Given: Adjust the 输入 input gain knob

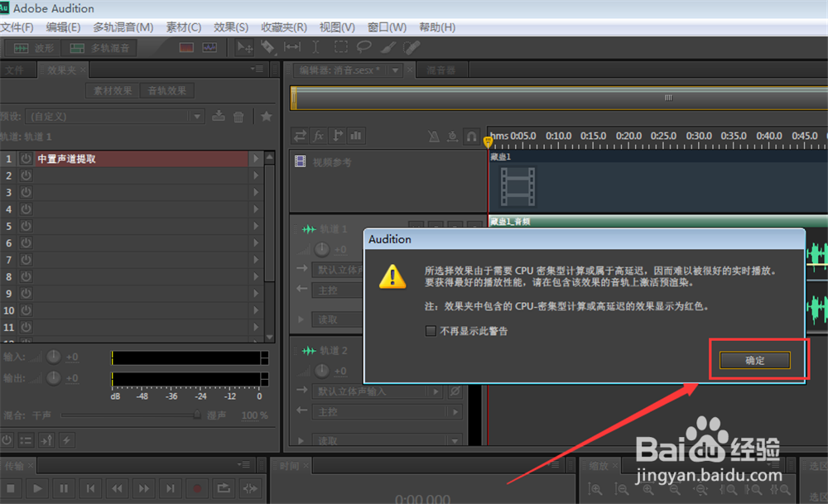Looking at the screenshot, I should point(54,358).
